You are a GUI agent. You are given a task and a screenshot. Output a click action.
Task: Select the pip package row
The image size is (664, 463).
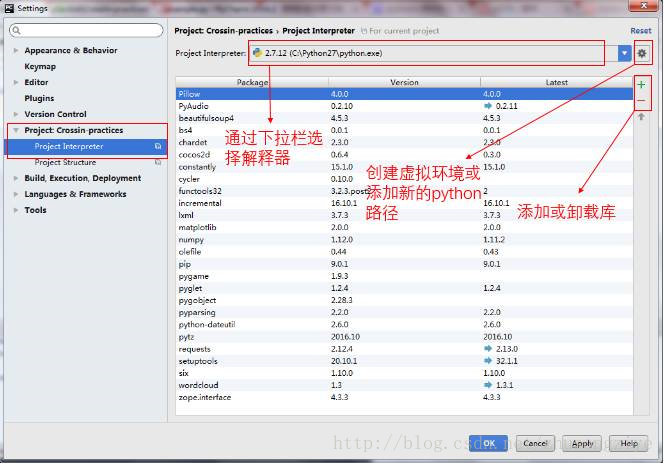point(404,264)
